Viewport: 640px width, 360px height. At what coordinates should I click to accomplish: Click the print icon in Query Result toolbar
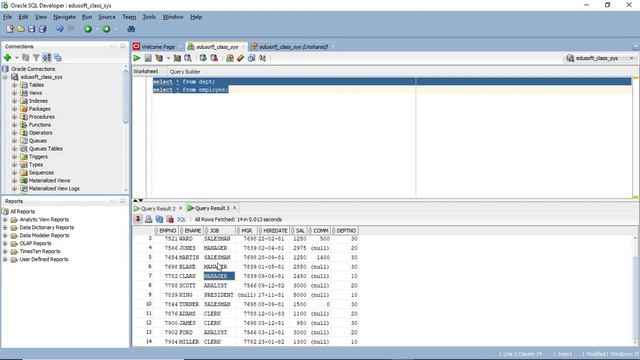pyautogui.click(x=149, y=220)
